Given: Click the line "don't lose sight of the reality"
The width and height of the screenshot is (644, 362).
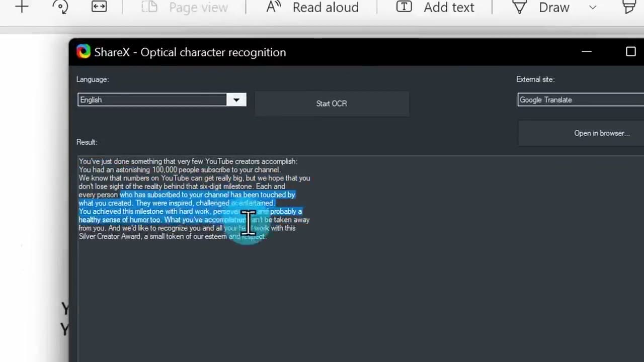Looking at the screenshot, I should point(182,187).
